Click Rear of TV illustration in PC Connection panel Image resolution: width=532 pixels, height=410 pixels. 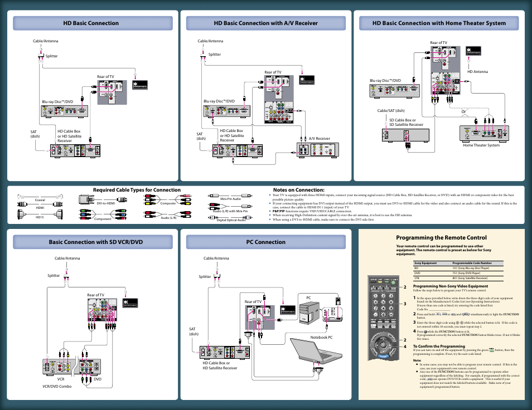(259, 318)
